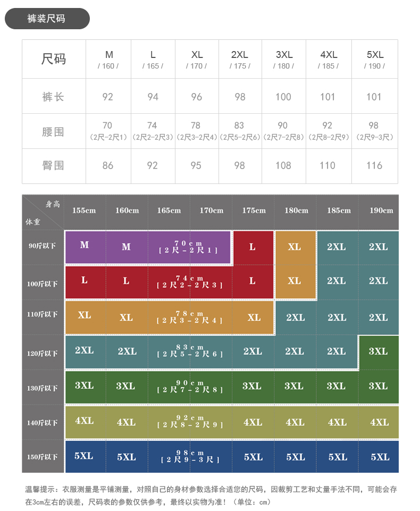Select the green 90cm waist block
The image size is (420, 511).
point(190,387)
